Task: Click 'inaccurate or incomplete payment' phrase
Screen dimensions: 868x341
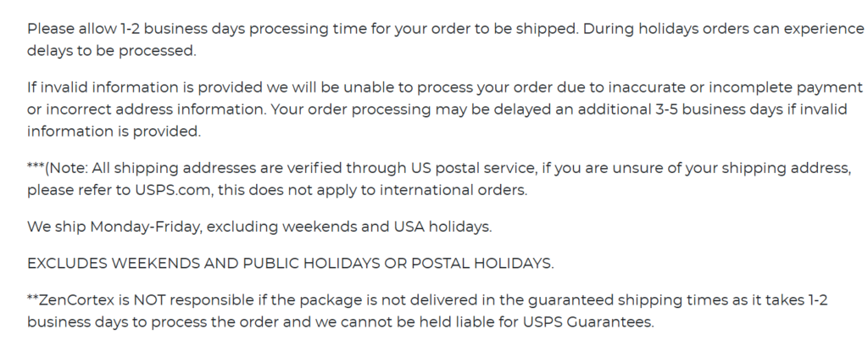Action: pos(736,87)
